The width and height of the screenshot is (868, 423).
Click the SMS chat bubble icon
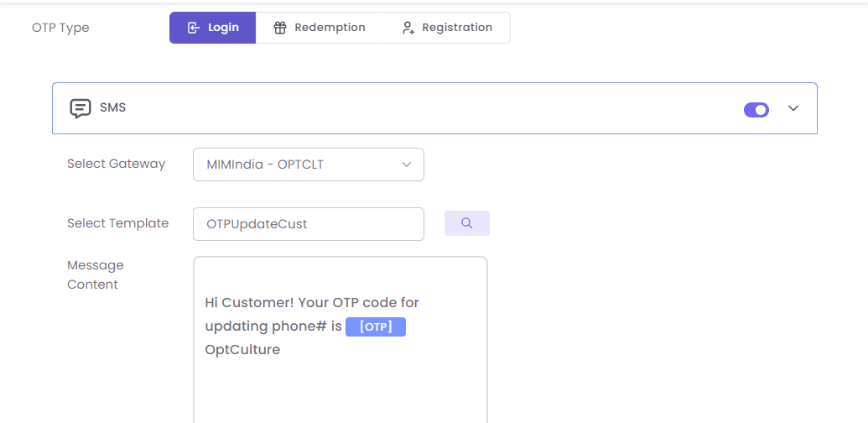coord(81,108)
